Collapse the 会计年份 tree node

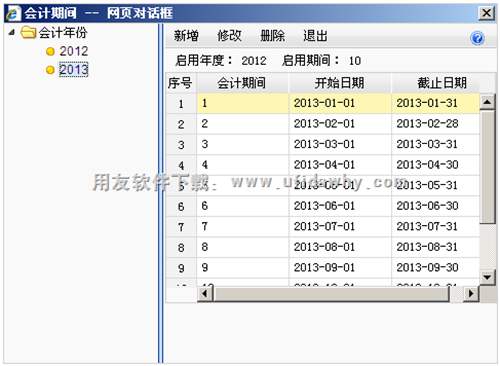(12, 32)
